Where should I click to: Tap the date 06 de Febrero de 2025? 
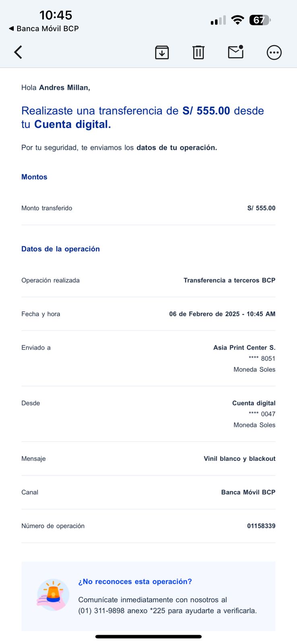204,314
